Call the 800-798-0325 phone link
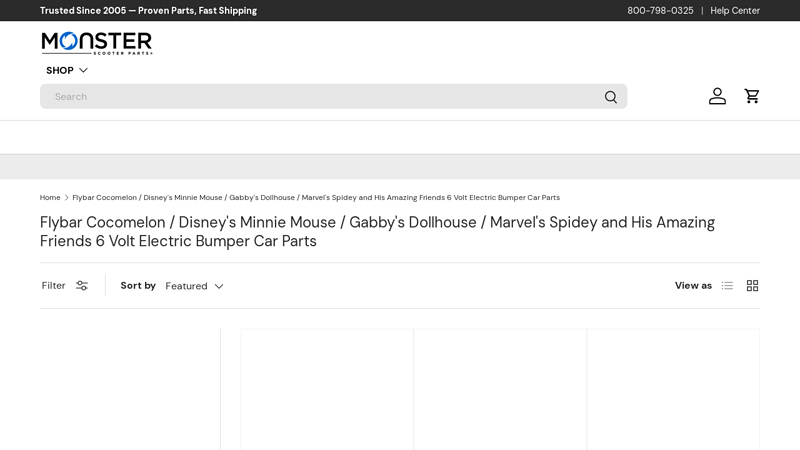Image resolution: width=800 pixels, height=450 pixels. pyautogui.click(x=660, y=11)
